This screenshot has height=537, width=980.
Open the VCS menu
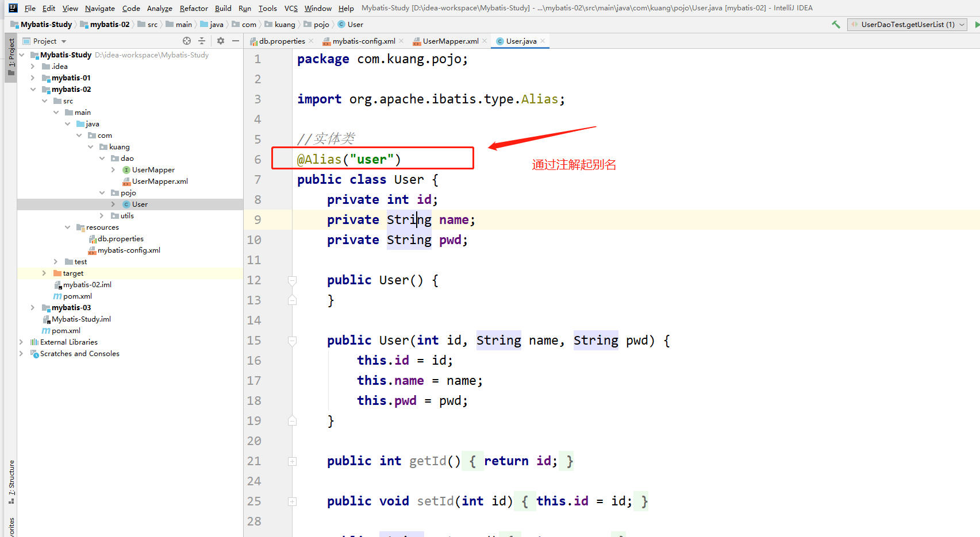point(291,8)
